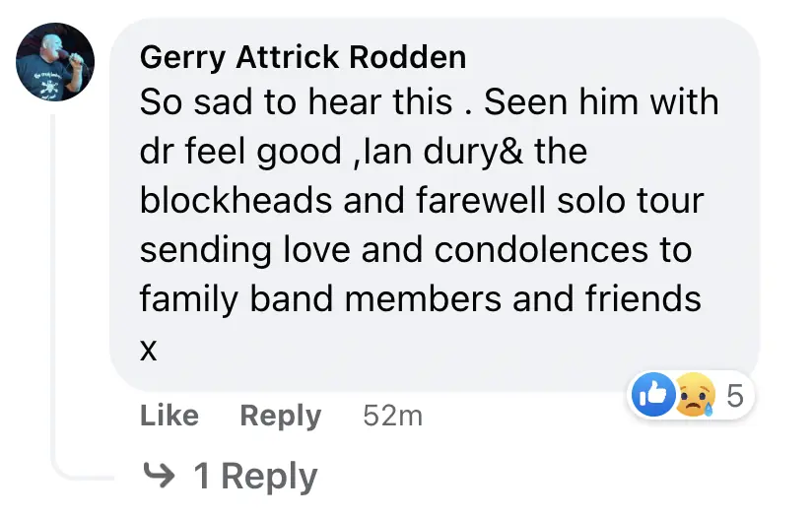Click the sad crying emoji reaction

[x=696, y=396]
